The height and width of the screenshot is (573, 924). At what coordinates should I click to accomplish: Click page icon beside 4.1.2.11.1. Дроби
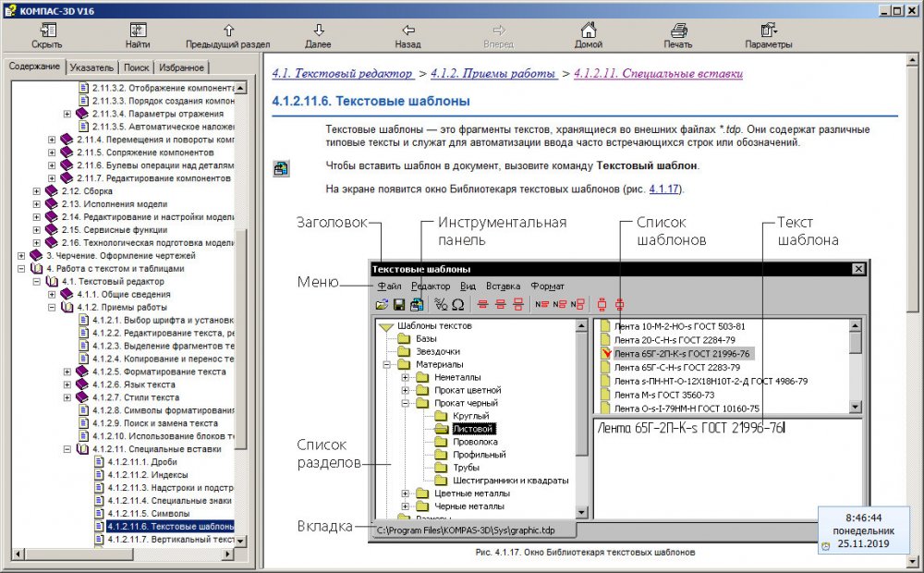click(x=100, y=462)
